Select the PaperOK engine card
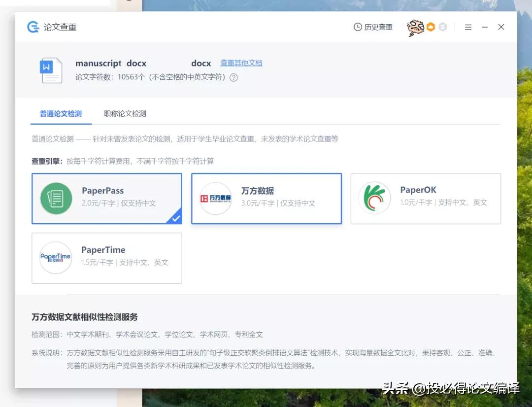 click(x=426, y=199)
